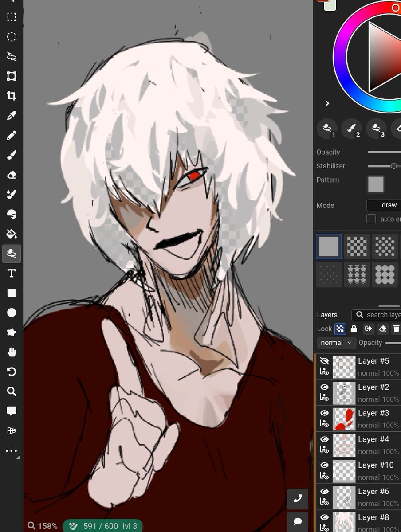Focus the search layers field
This screenshot has height=532, width=401.
(377, 315)
